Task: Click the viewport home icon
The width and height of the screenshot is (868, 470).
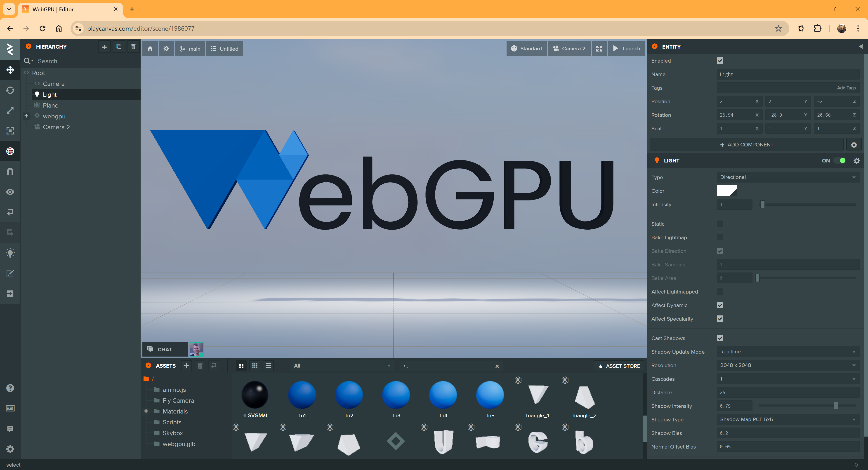Action: click(x=150, y=49)
